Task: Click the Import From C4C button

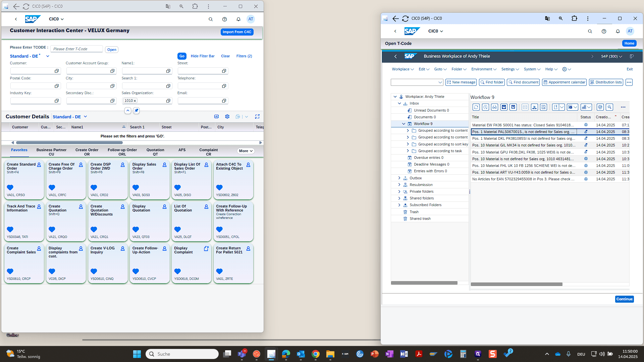Action: point(237,32)
